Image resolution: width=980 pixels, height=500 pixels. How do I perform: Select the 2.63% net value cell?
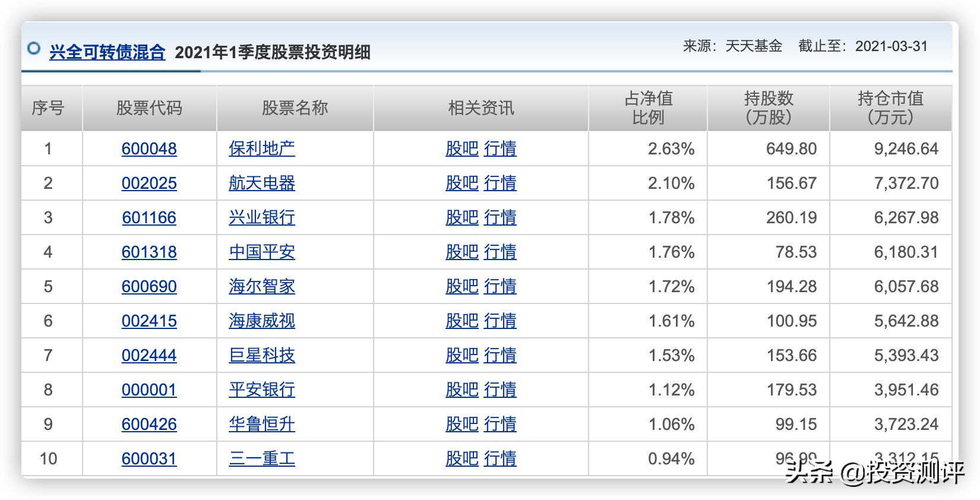[x=648, y=148]
